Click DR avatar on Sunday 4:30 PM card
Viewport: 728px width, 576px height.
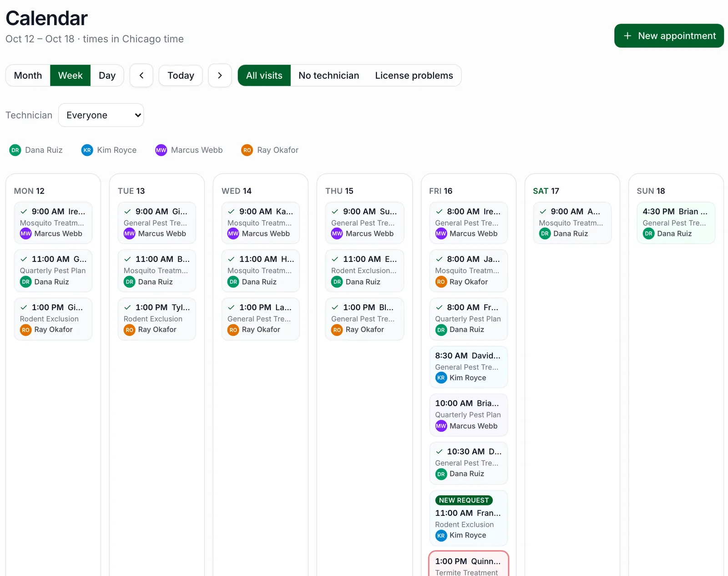tap(648, 234)
